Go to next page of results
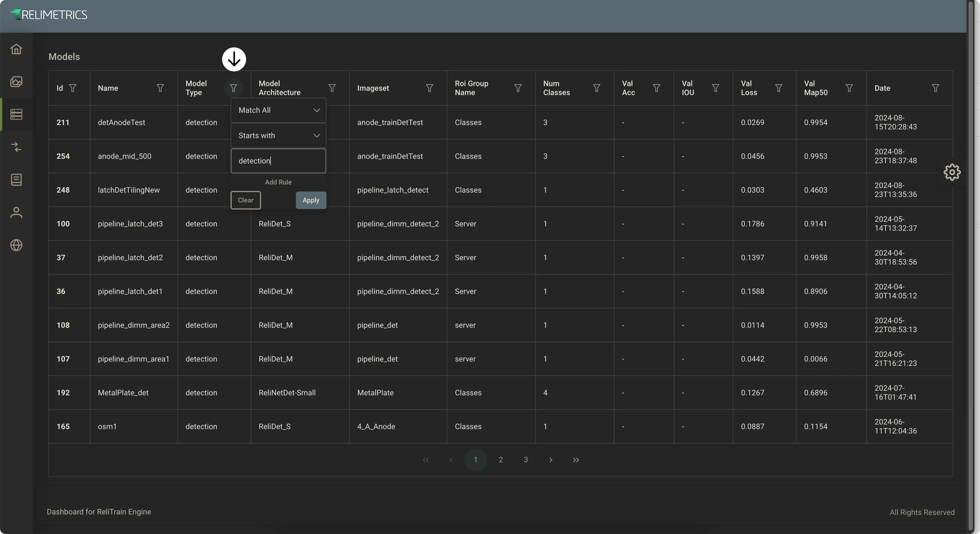980x534 pixels. pyautogui.click(x=551, y=460)
